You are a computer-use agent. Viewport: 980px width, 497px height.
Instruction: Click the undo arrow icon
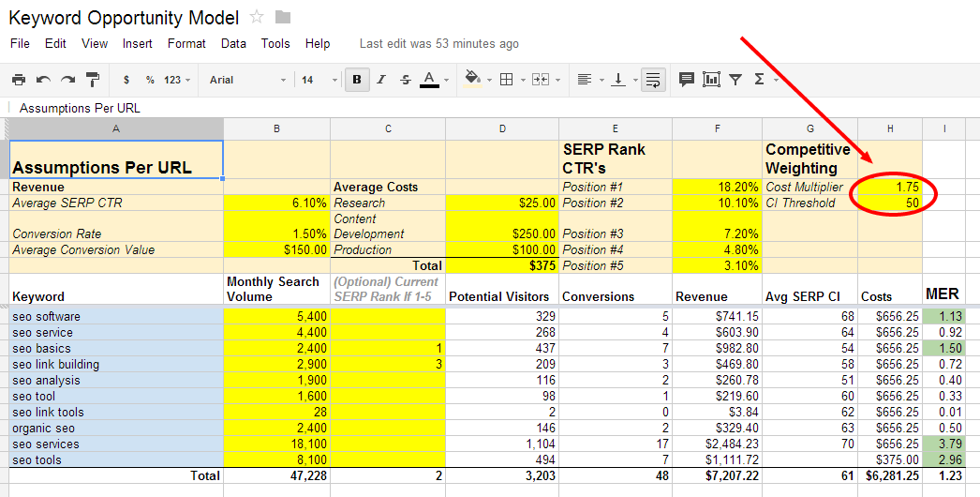43,80
